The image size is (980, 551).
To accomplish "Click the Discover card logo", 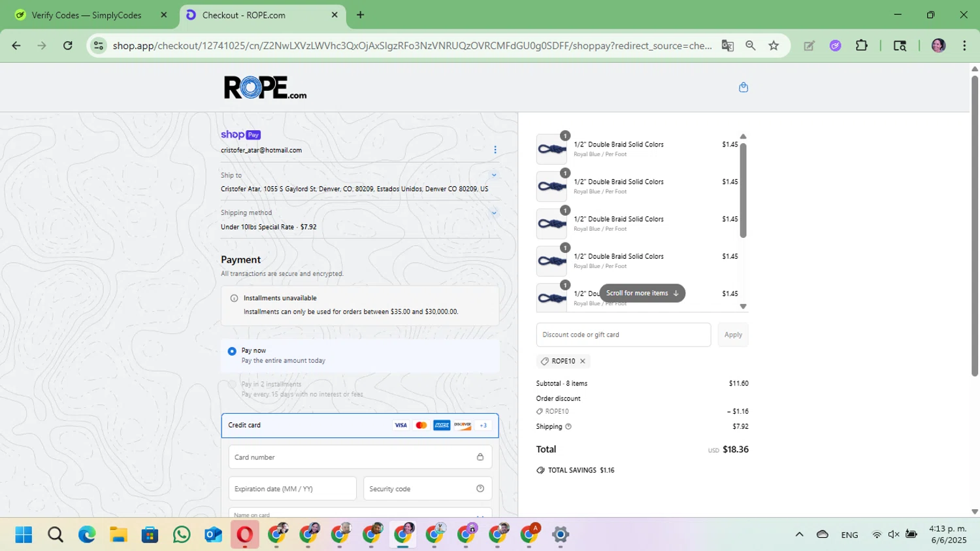I will click(x=463, y=425).
